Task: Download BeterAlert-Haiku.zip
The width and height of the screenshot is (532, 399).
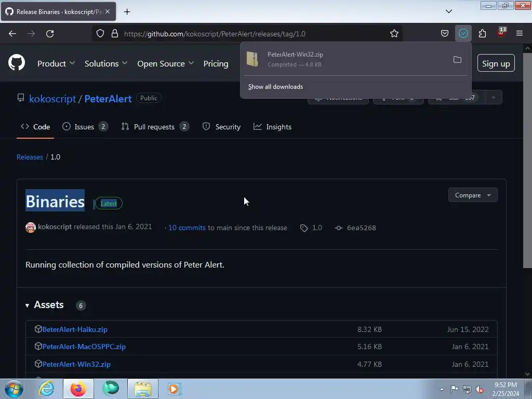Action: pos(75,329)
